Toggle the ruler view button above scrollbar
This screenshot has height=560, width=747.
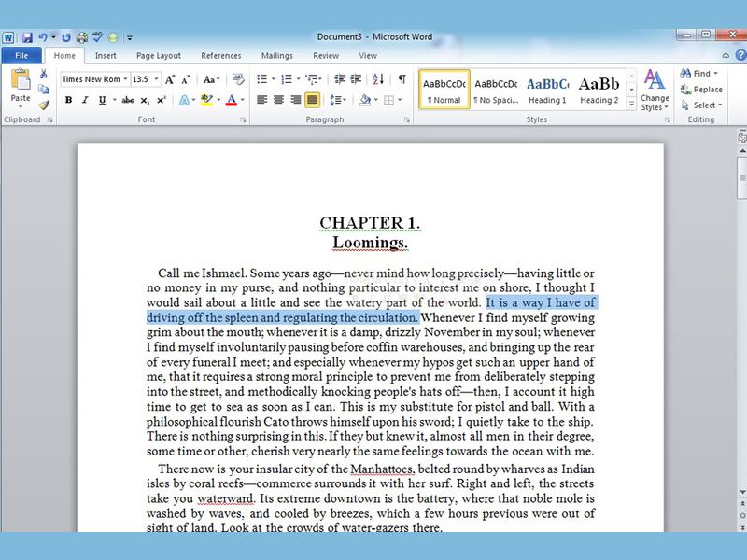(x=741, y=137)
